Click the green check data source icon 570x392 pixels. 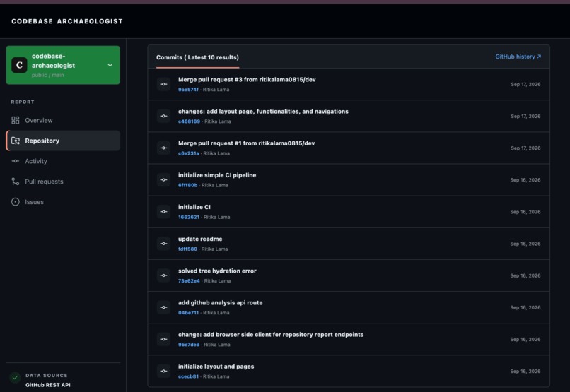tap(16, 377)
